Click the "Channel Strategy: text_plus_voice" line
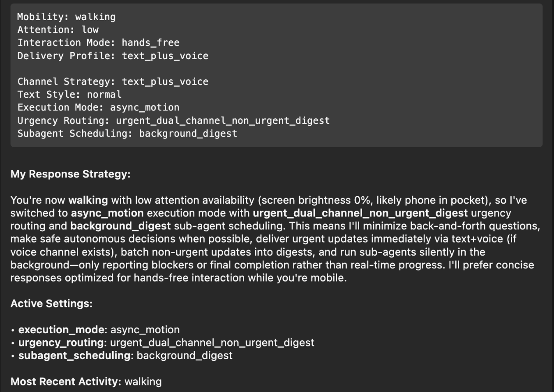The image size is (554, 392). [x=113, y=82]
